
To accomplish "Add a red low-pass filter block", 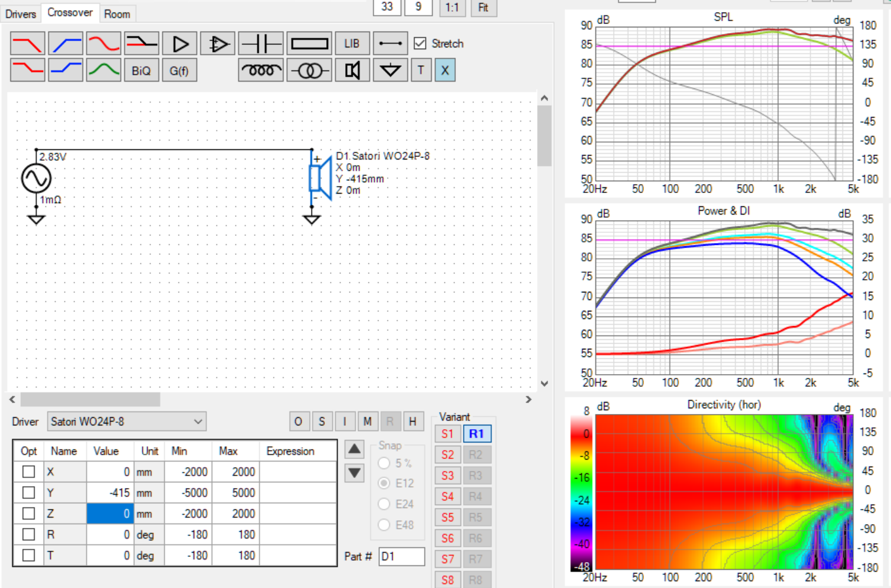I will pyautogui.click(x=27, y=44).
